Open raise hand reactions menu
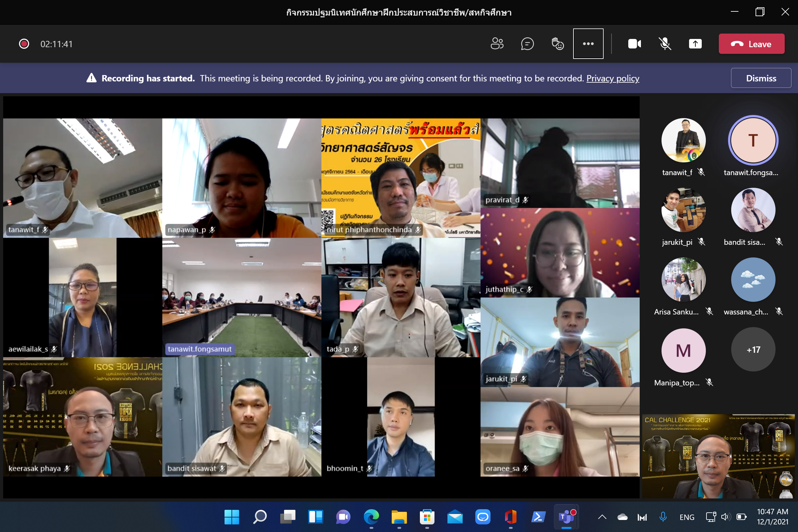This screenshot has height=532, width=798. (557, 44)
